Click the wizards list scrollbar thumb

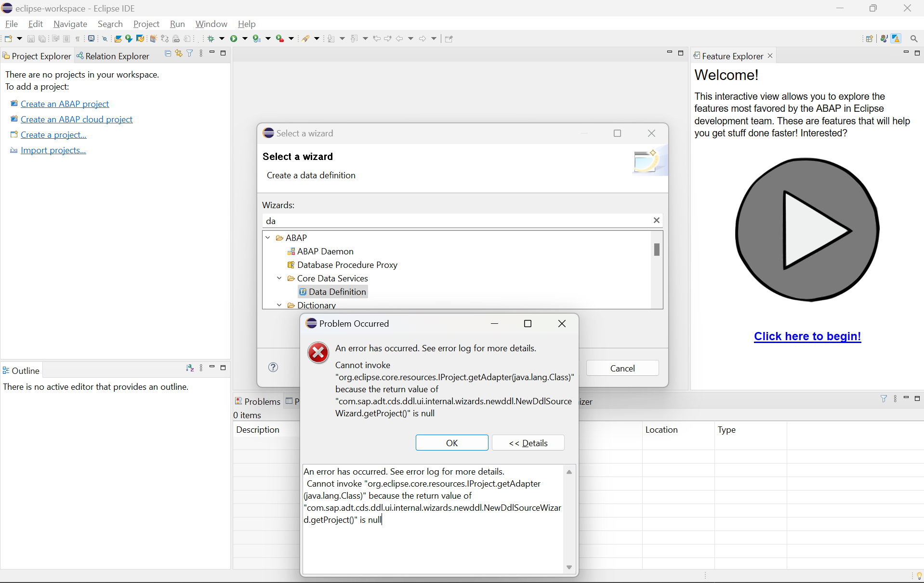click(657, 250)
